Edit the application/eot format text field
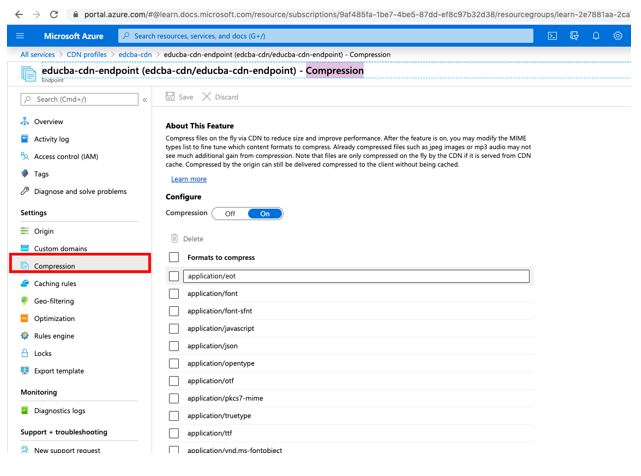Image resolution: width=641 pixels, height=476 pixels. (356, 276)
